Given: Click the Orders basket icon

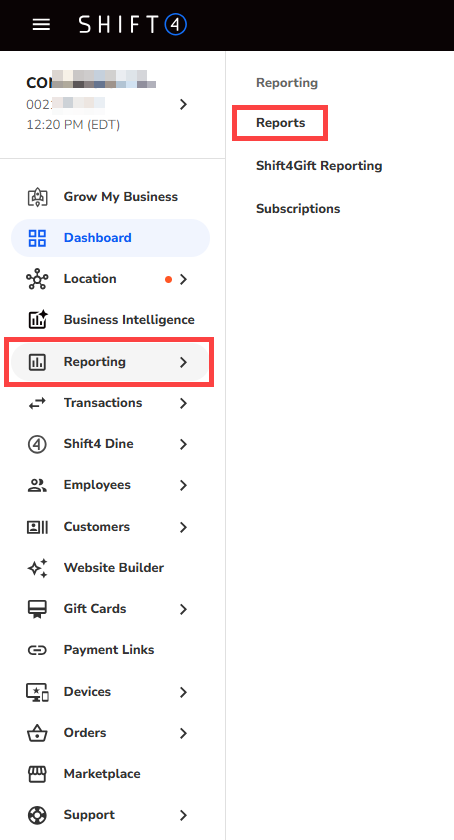Looking at the screenshot, I should pos(37,733).
